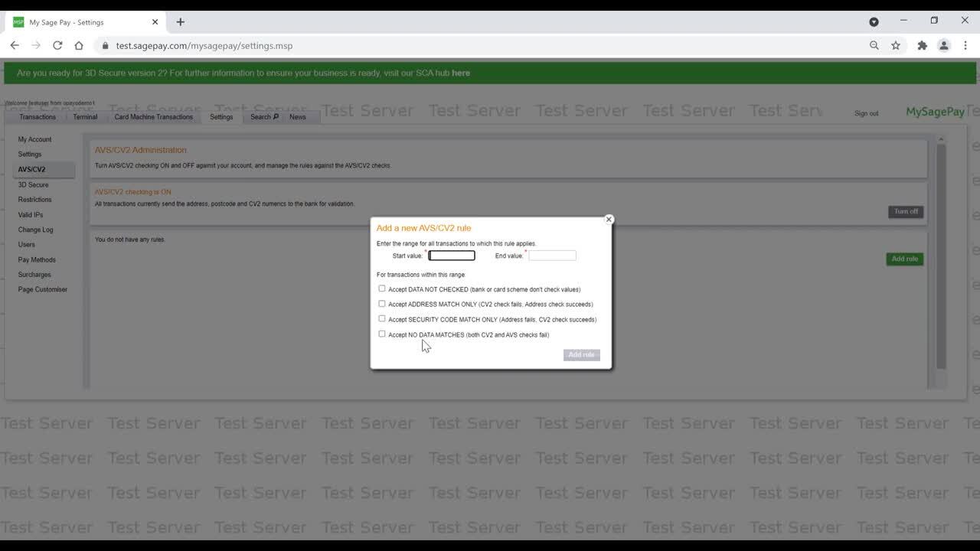
Task: Go to browser home icon
Action: tap(79, 46)
